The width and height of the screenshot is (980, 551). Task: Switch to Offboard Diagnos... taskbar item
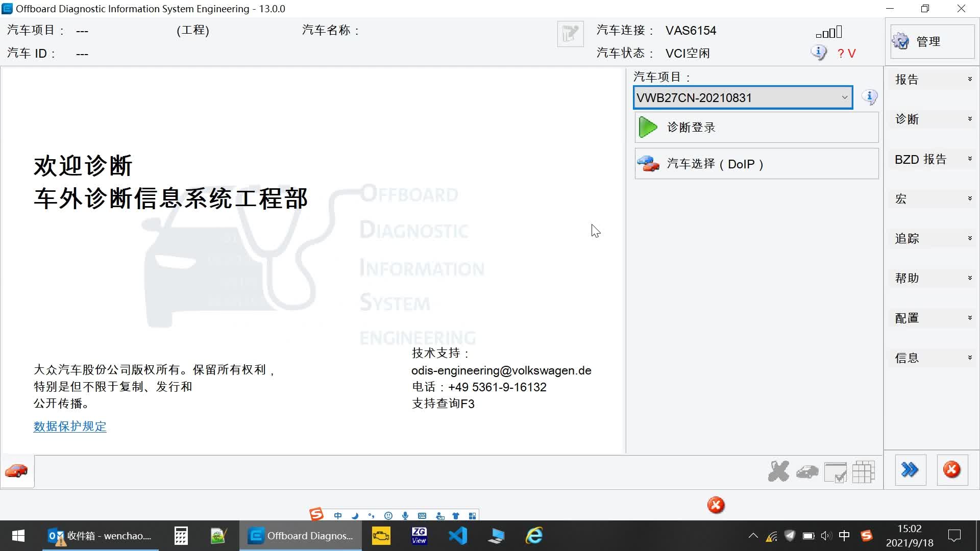click(x=301, y=536)
